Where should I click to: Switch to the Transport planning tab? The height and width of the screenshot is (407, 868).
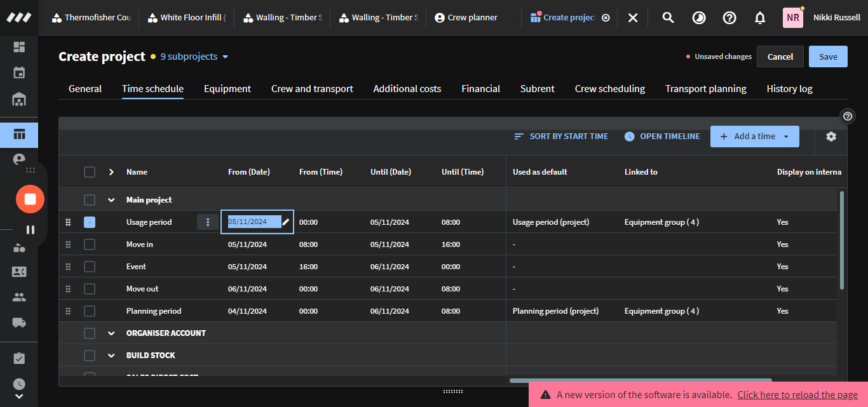[706, 89]
